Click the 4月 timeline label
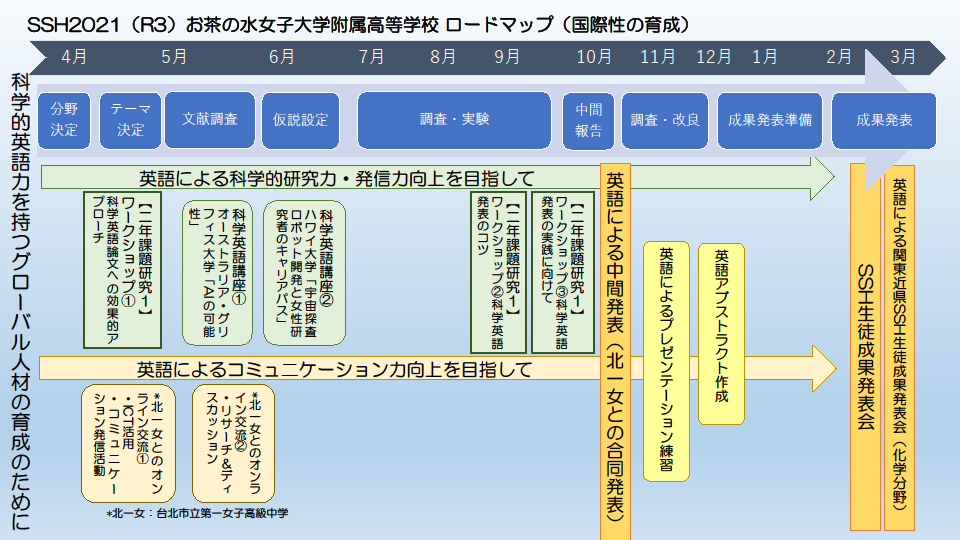960x540 pixels. (74, 57)
